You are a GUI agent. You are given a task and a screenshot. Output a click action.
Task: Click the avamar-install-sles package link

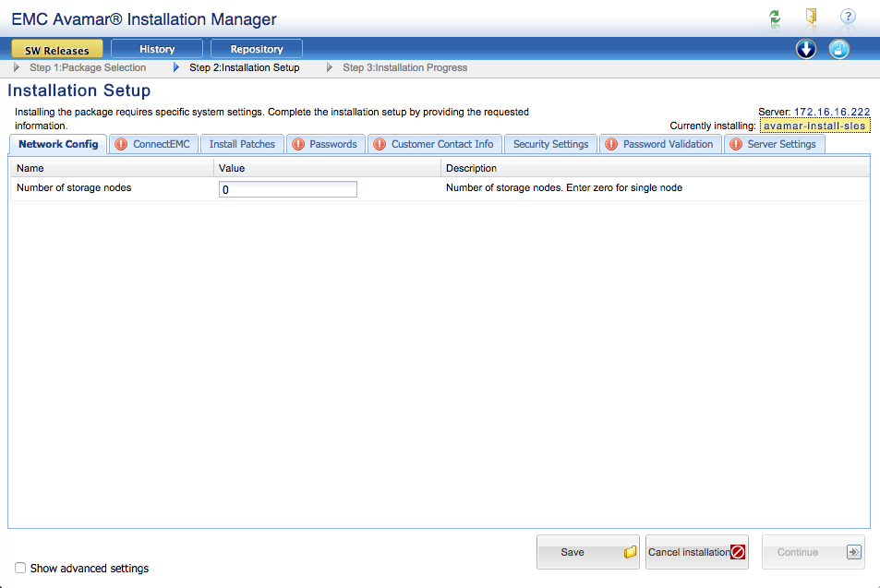click(x=814, y=126)
